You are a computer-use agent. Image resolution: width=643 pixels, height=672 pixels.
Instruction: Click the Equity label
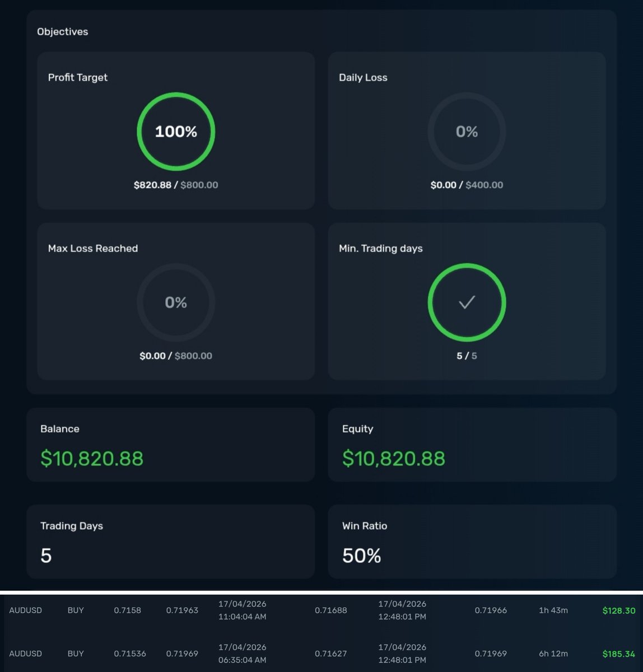357,429
